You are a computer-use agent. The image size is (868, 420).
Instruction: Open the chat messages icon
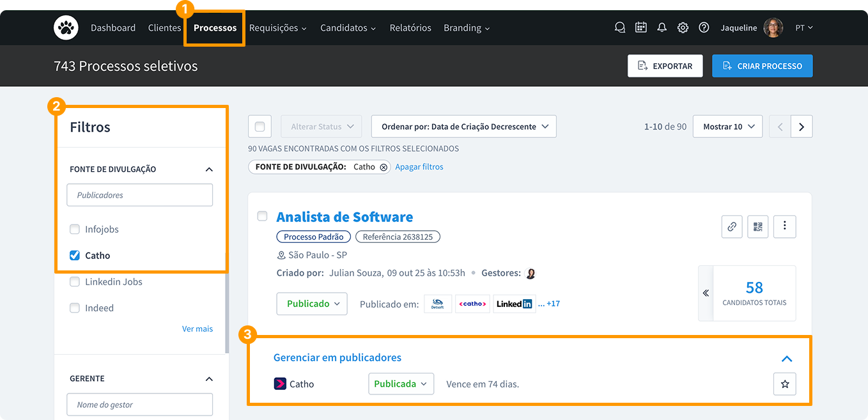point(619,27)
